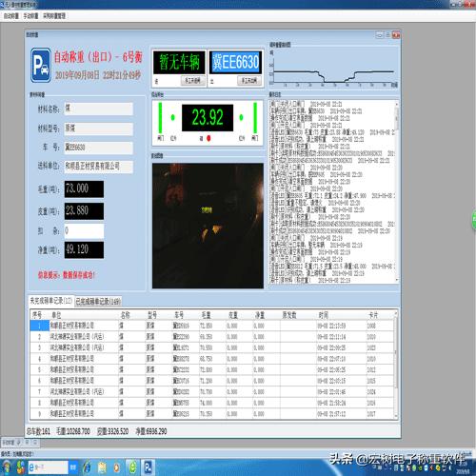Click the red indicator dot below 23.92

[x=208, y=138]
